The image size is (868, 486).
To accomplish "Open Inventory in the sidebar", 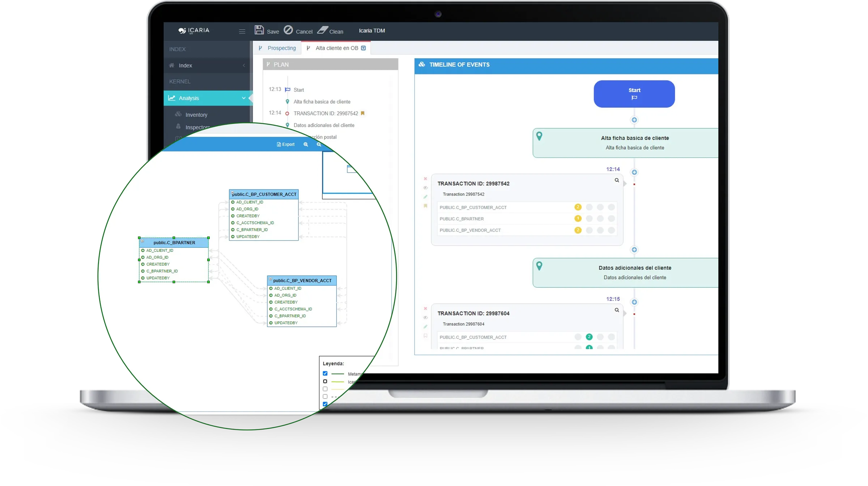I will [196, 115].
